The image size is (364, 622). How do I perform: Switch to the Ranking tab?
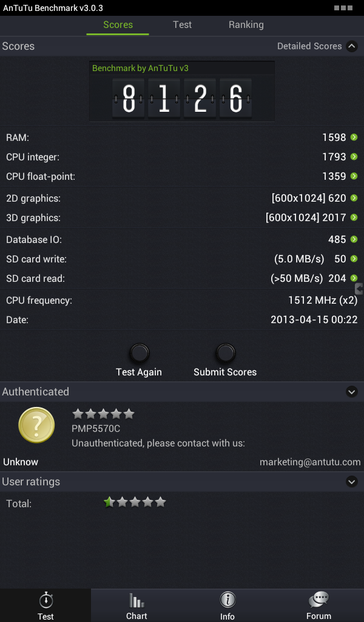[246, 24]
